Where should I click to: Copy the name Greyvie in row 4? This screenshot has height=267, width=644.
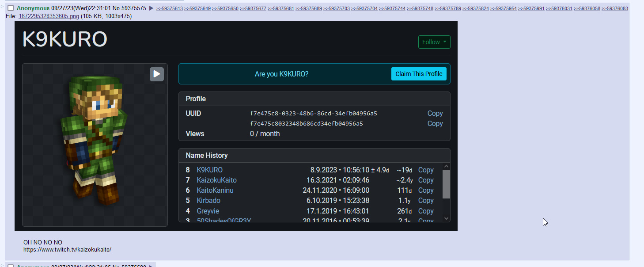pyautogui.click(x=426, y=211)
